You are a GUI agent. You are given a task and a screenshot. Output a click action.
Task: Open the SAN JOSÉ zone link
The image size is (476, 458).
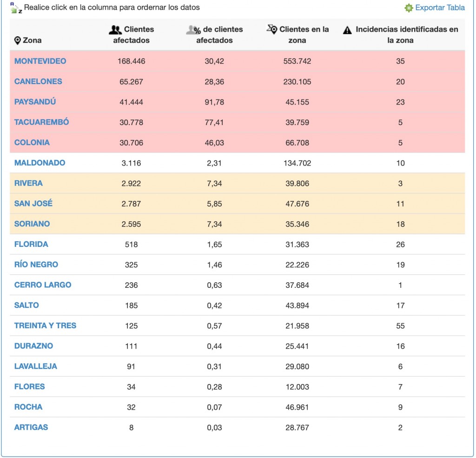33,204
